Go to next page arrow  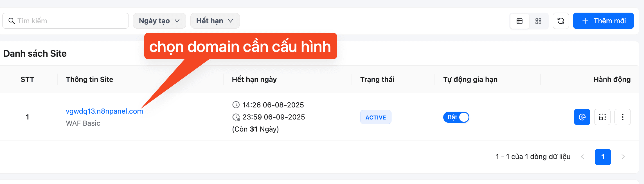[x=623, y=157]
